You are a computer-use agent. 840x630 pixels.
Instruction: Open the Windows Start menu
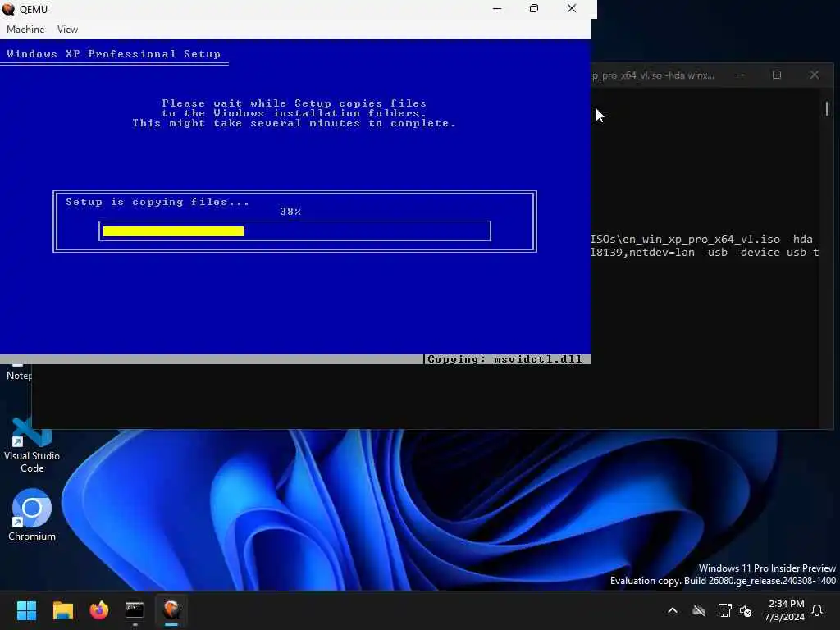coord(26,610)
